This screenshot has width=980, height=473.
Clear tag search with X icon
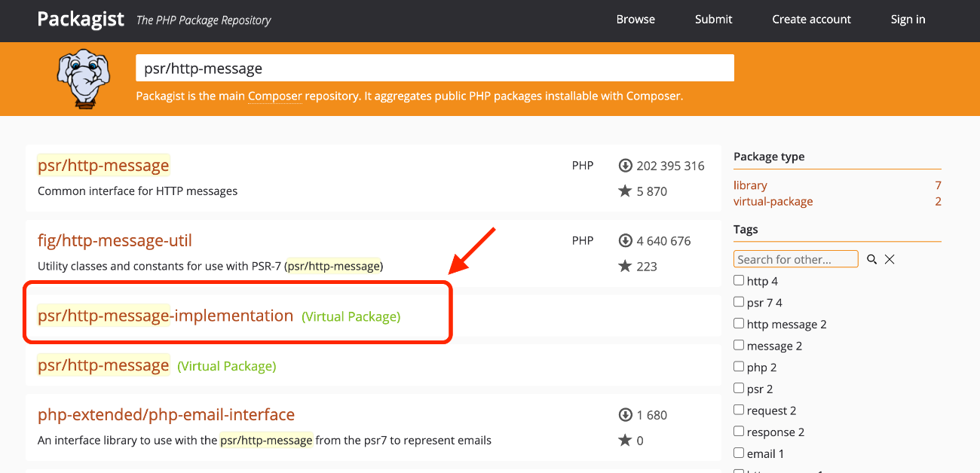[890, 259]
